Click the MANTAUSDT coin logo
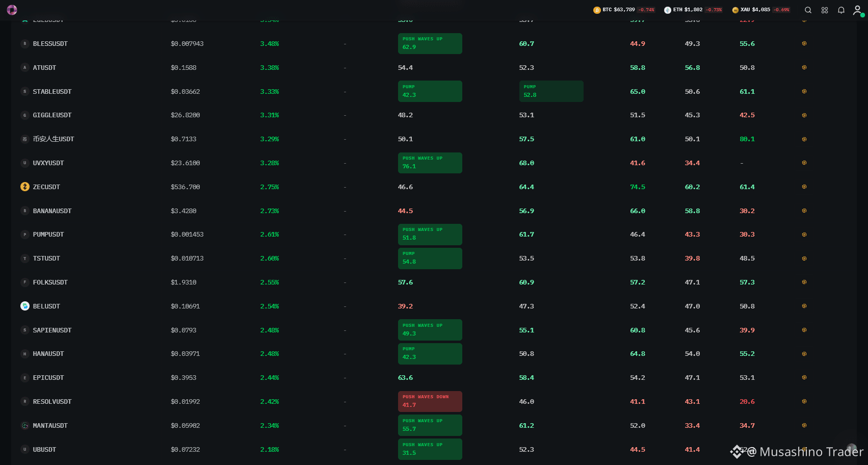 click(24, 425)
